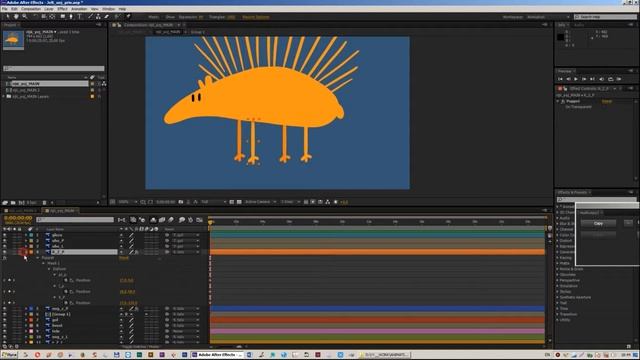Open the Graph Editor from timeline header
This screenshot has width=640, height=360.
click(199, 220)
